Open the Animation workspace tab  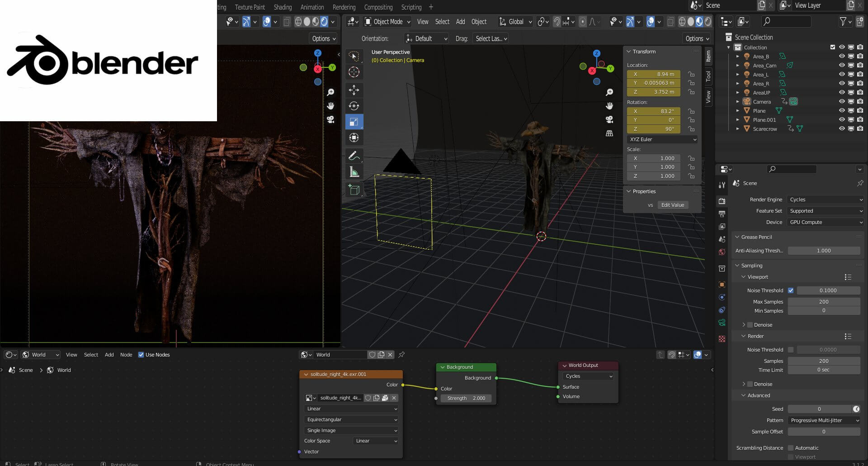click(x=312, y=7)
